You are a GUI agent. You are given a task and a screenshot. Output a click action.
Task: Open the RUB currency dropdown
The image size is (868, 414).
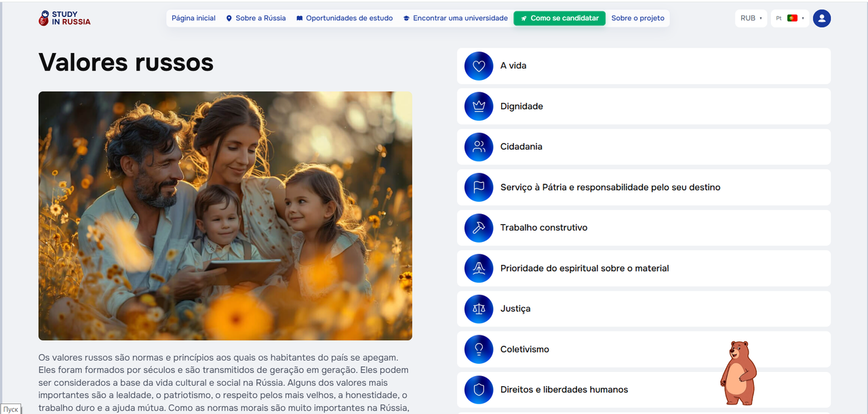(x=751, y=18)
